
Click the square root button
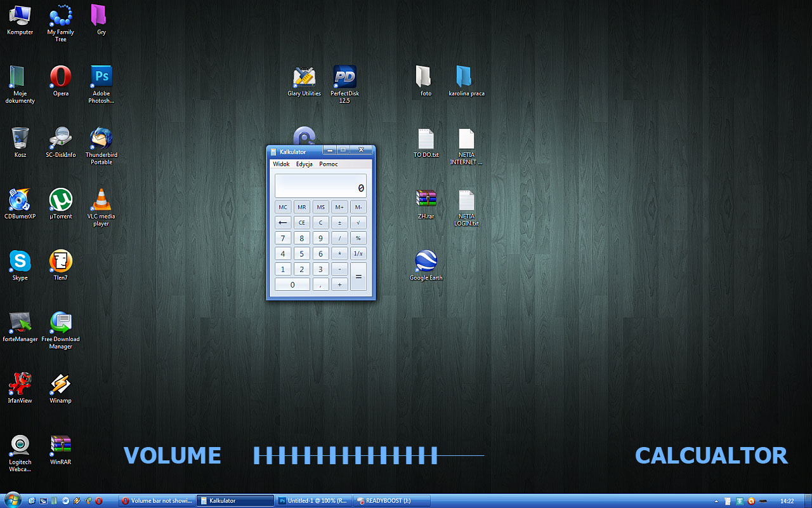pos(358,223)
